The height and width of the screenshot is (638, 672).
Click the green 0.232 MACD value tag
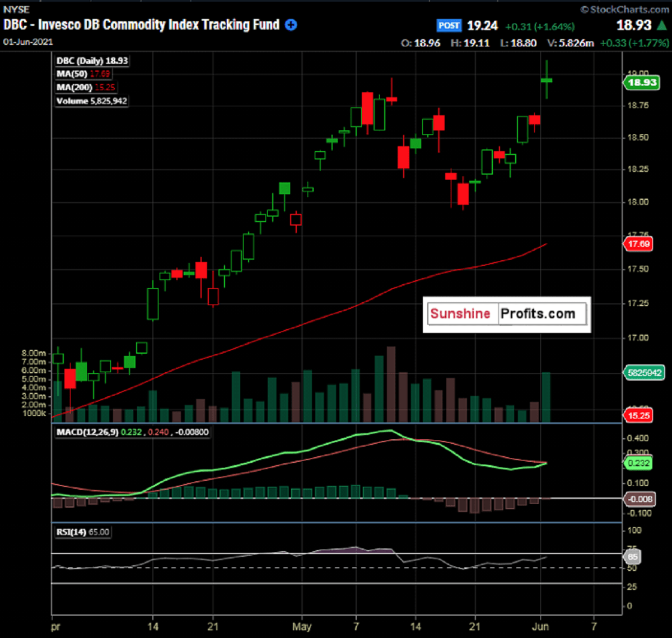pos(638,463)
